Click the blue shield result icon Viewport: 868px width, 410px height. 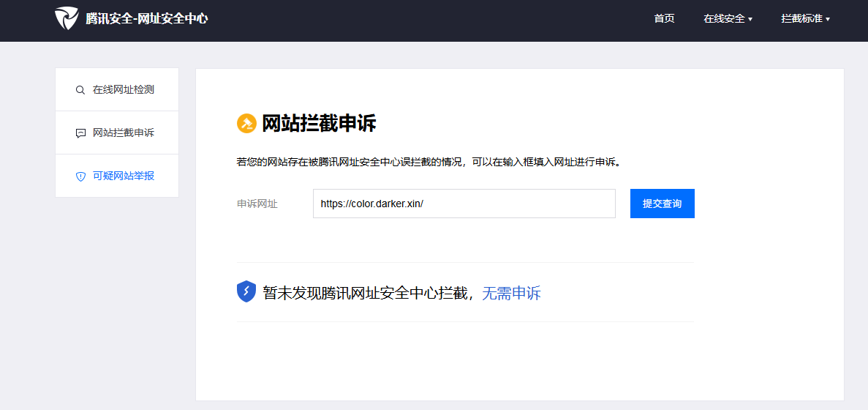[x=246, y=292]
